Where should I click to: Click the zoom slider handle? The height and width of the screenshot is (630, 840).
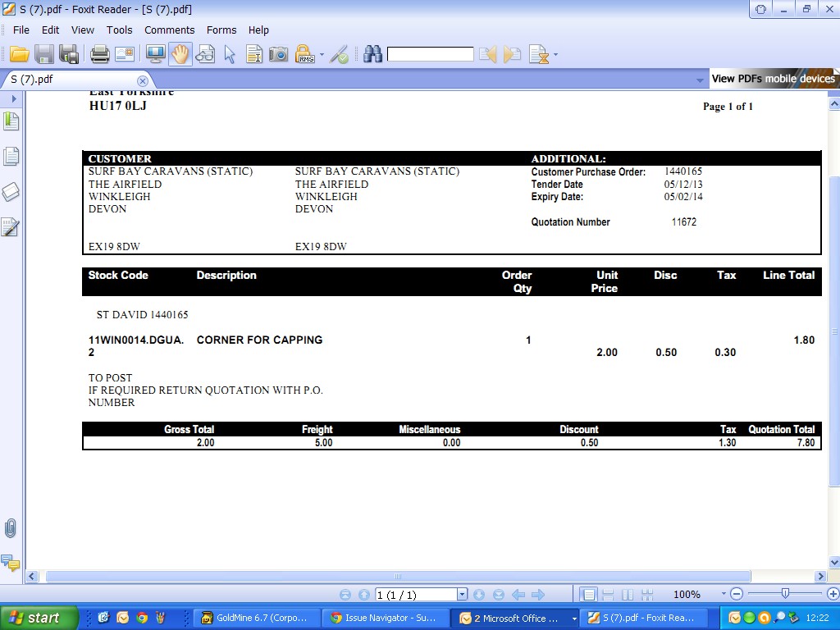(x=785, y=593)
